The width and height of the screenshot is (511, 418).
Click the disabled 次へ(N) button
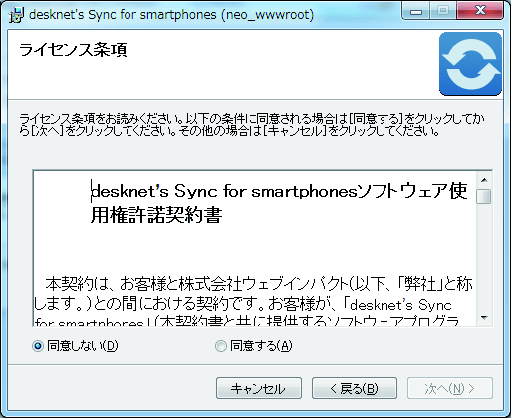[x=450, y=388]
